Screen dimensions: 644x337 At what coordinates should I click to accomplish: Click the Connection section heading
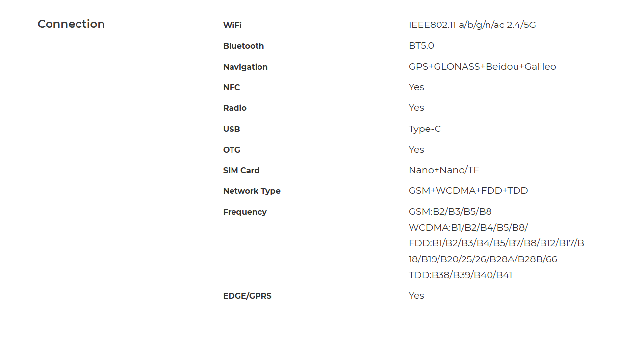tap(71, 24)
